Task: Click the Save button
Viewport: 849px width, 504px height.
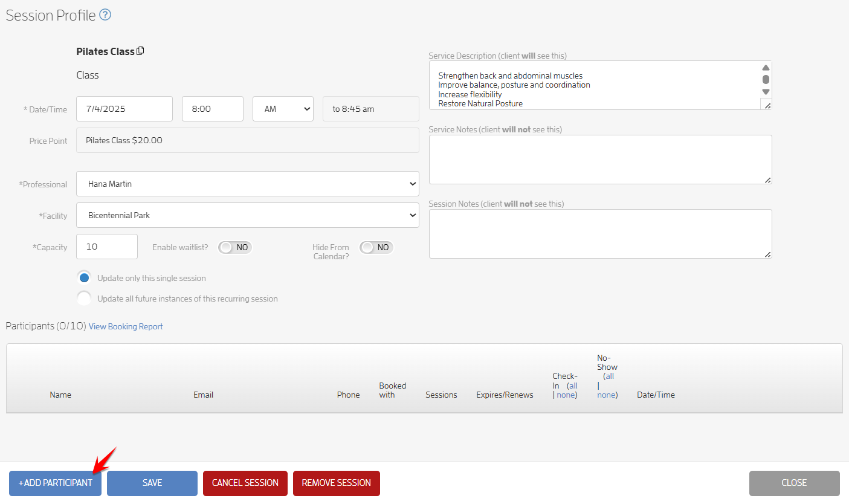Action: click(152, 483)
